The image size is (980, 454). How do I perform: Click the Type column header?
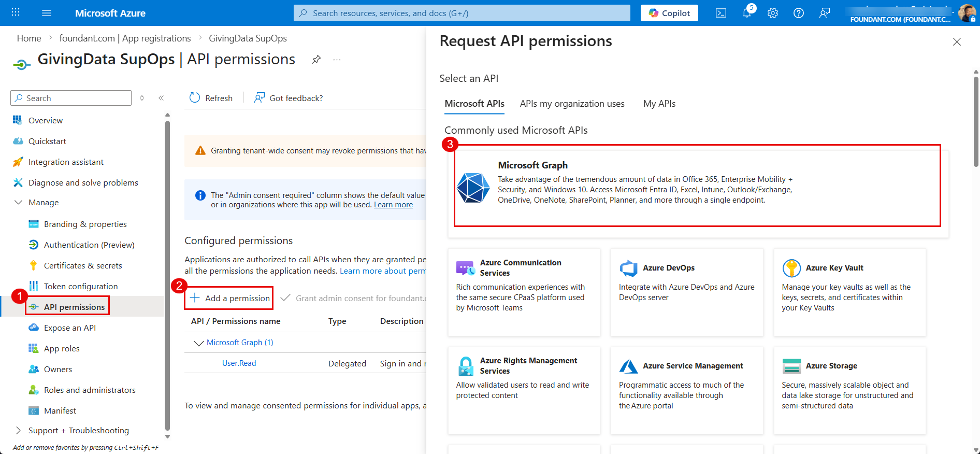(x=337, y=321)
